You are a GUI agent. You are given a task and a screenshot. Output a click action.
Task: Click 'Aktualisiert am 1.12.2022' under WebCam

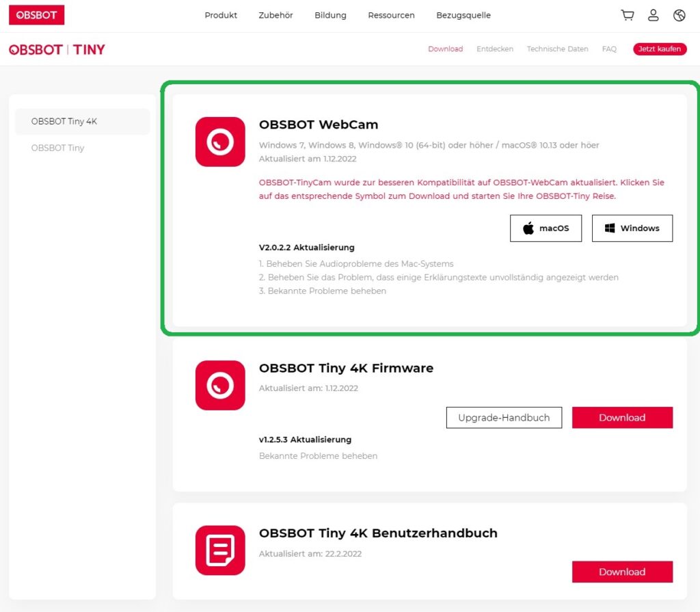point(308,159)
